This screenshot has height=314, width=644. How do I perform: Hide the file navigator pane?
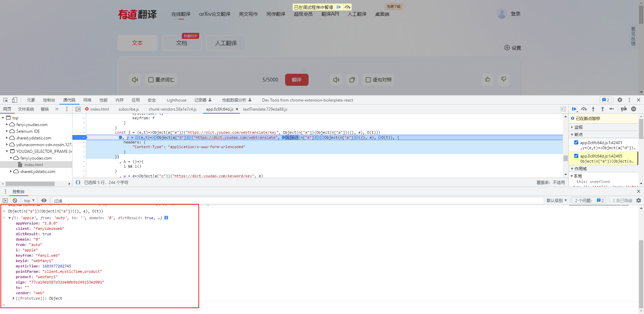click(x=78, y=109)
